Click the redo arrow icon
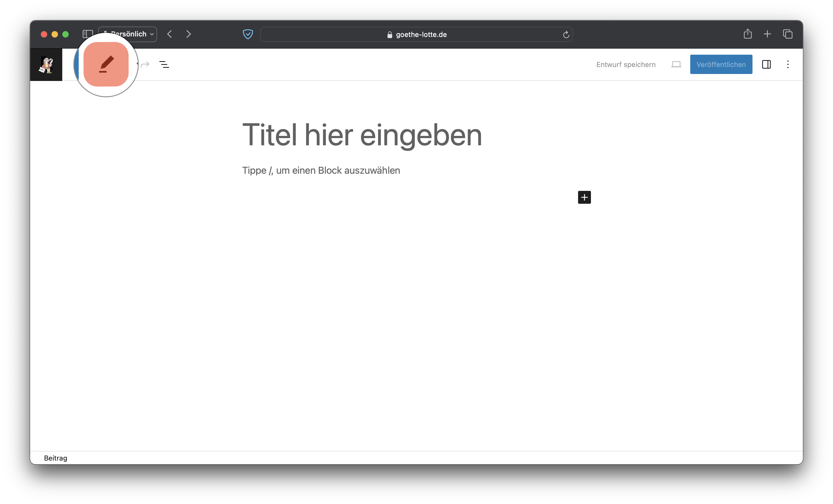Image resolution: width=833 pixels, height=504 pixels. tap(145, 64)
